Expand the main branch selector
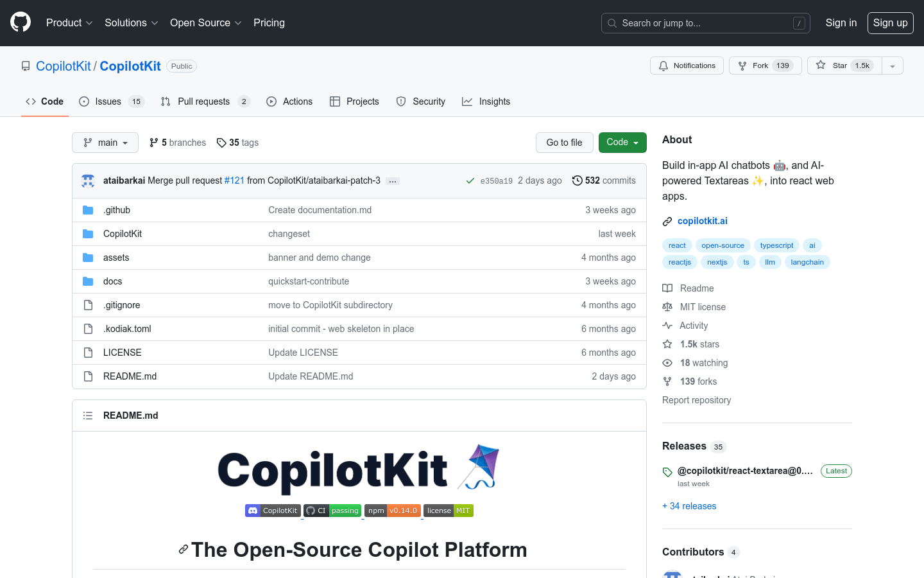This screenshot has width=924, height=578. (105, 143)
